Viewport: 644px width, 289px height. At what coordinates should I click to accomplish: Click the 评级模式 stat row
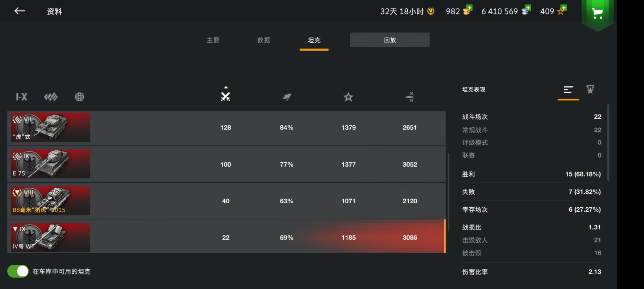[532, 143]
